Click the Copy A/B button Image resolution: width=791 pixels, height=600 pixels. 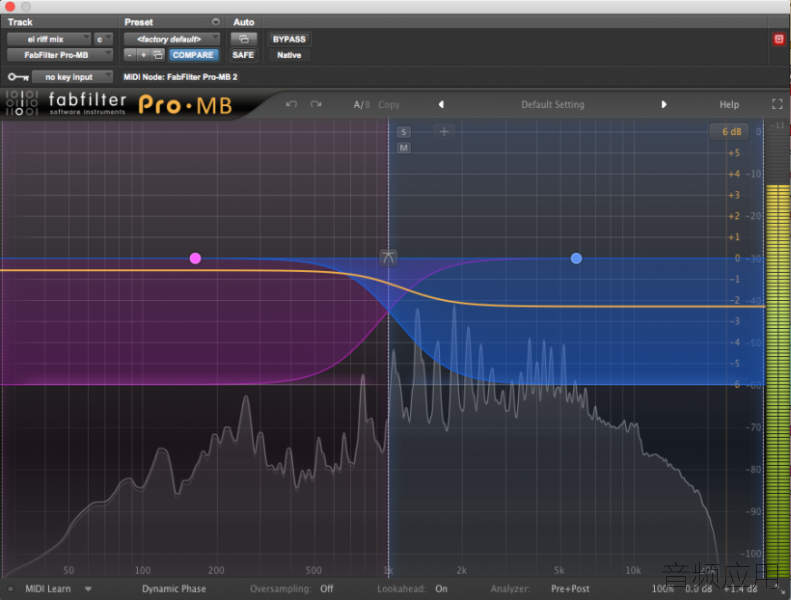pos(388,104)
